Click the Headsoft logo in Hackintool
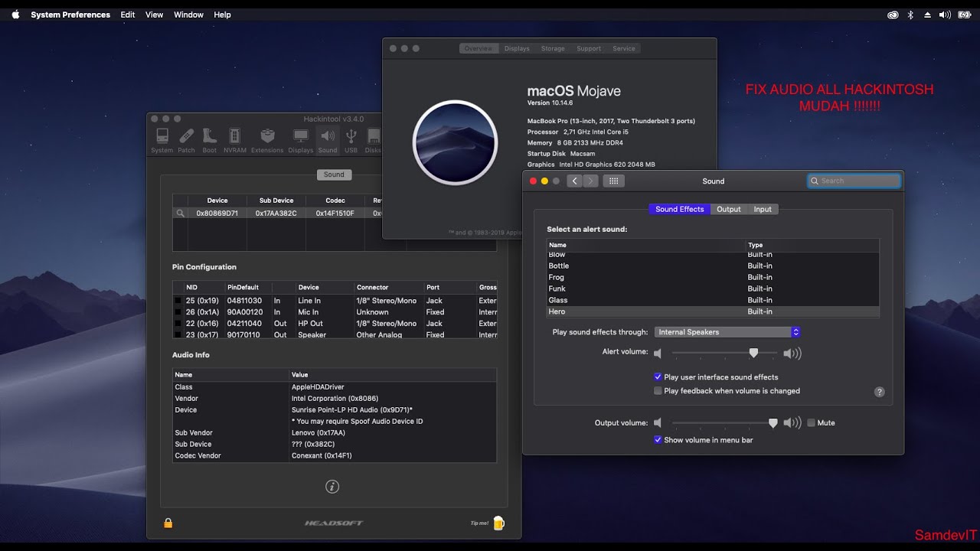980x551 pixels. click(x=334, y=523)
